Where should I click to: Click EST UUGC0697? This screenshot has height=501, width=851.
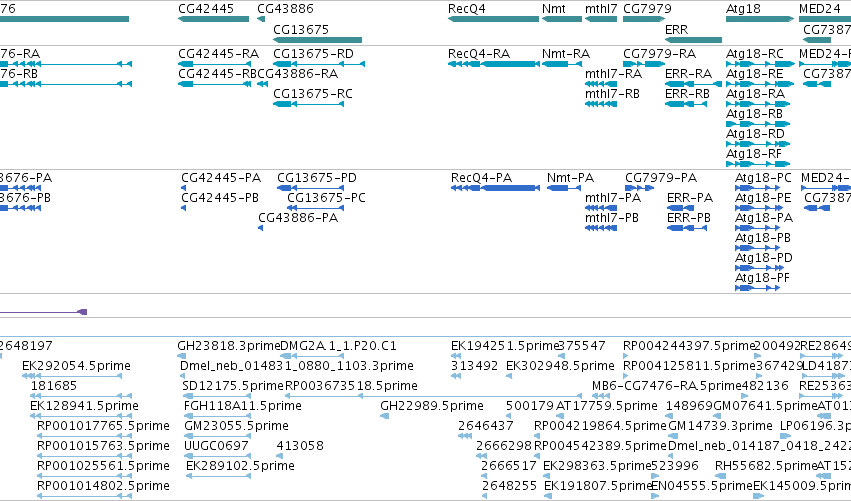click(x=216, y=446)
